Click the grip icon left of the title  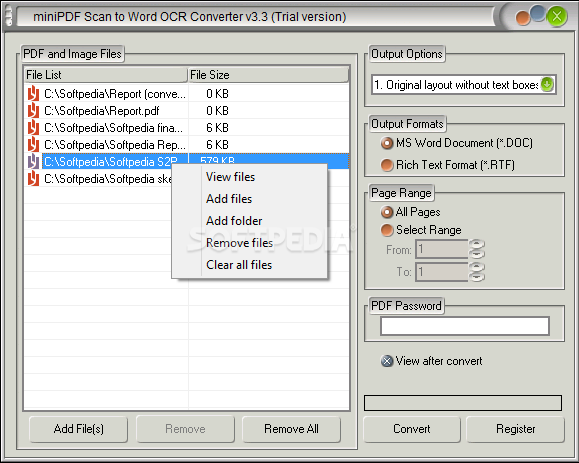coord(9,16)
